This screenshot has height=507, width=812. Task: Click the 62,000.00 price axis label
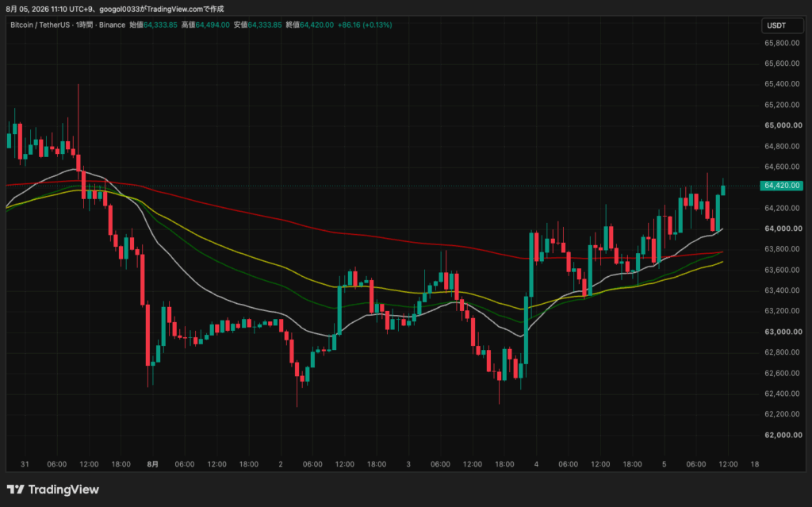(783, 435)
